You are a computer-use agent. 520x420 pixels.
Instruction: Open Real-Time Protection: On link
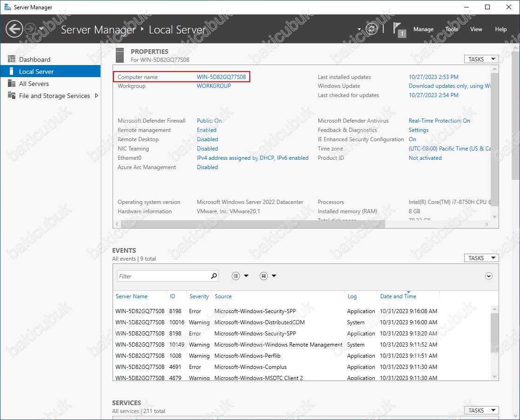click(x=440, y=121)
